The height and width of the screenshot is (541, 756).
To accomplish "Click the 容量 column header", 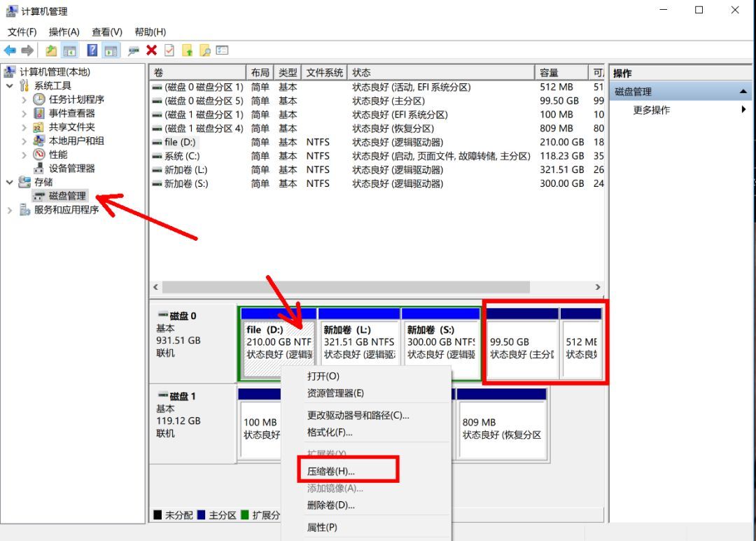I will point(549,73).
